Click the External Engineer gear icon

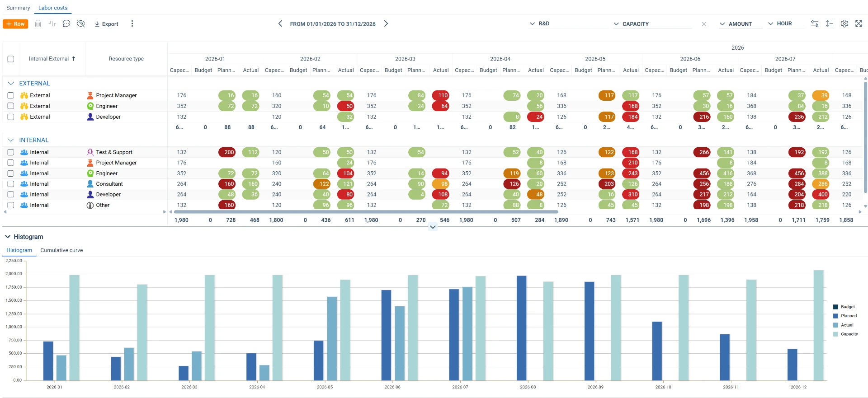click(90, 106)
